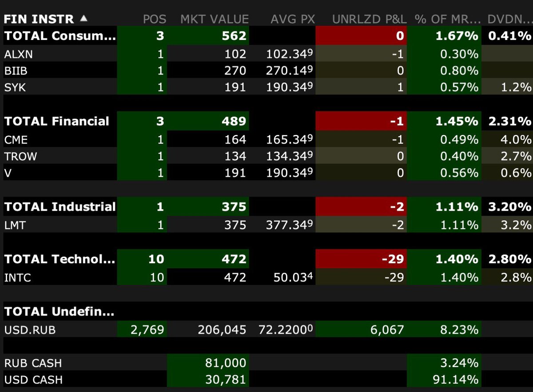Click TOTAL Financial percentage 1.45%
533x392 pixels.
pos(457,121)
